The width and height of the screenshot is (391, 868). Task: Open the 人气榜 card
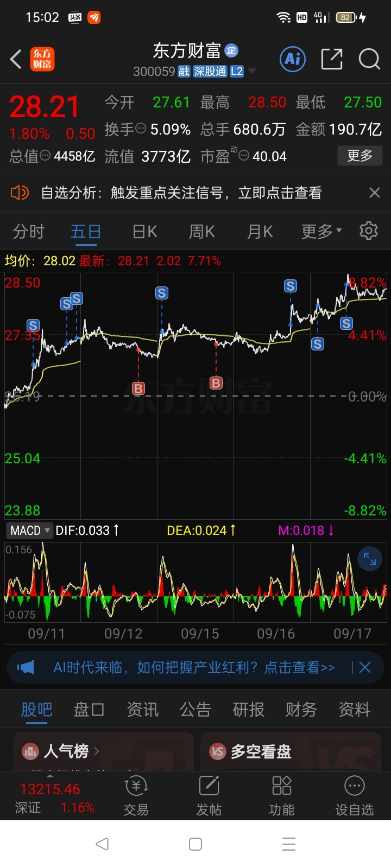pyautogui.click(x=103, y=751)
